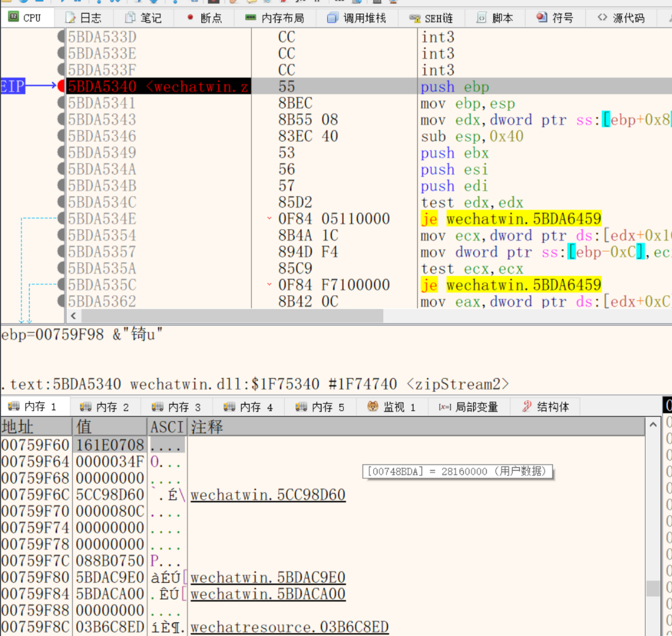
Task: Select je instruction at address 5BDA534E
Action: [511, 219]
